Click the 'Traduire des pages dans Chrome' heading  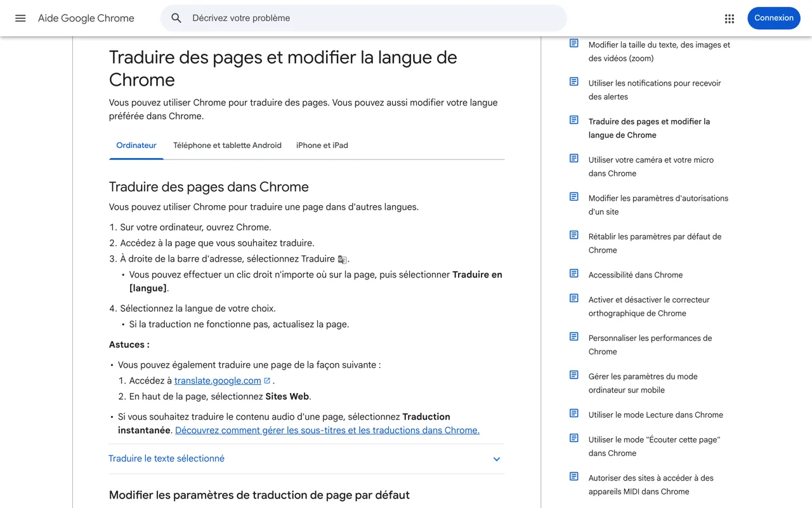pyautogui.click(x=209, y=187)
